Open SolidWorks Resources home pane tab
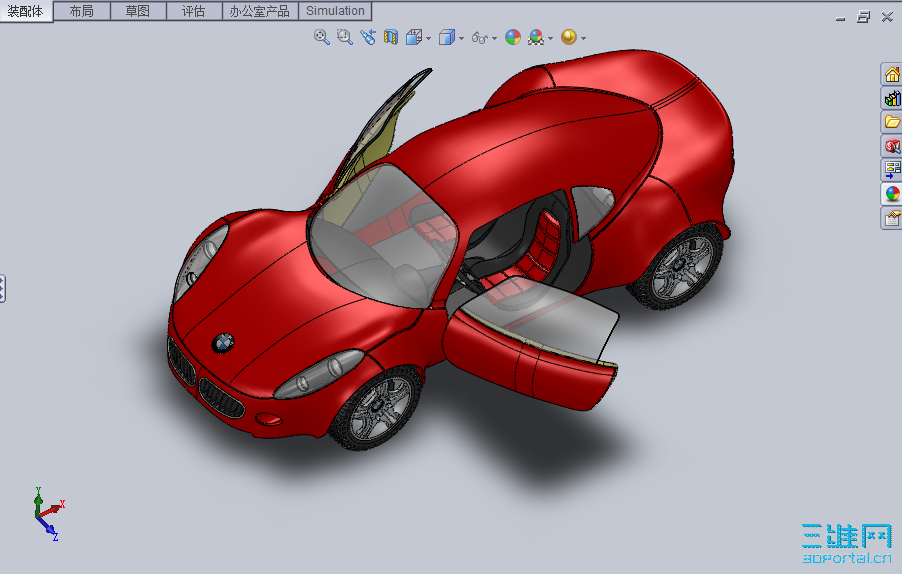Viewport: 902px width, 574px height. coord(891,74)
